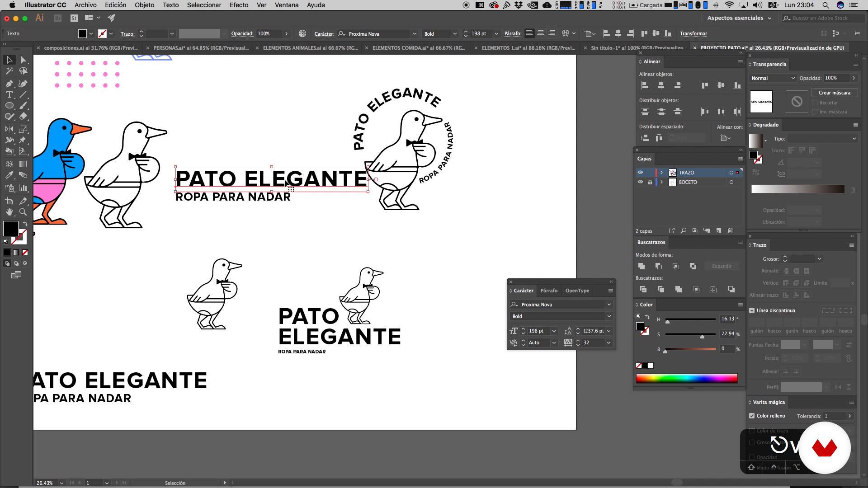
Task: Align paragraph left in control bar
Action: click(x=529, y=33)
